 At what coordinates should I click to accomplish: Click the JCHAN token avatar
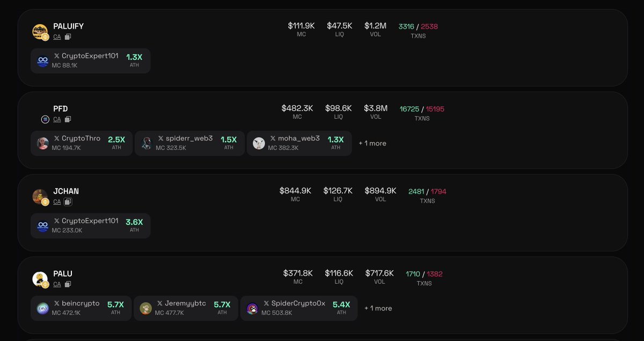(40, 197)
